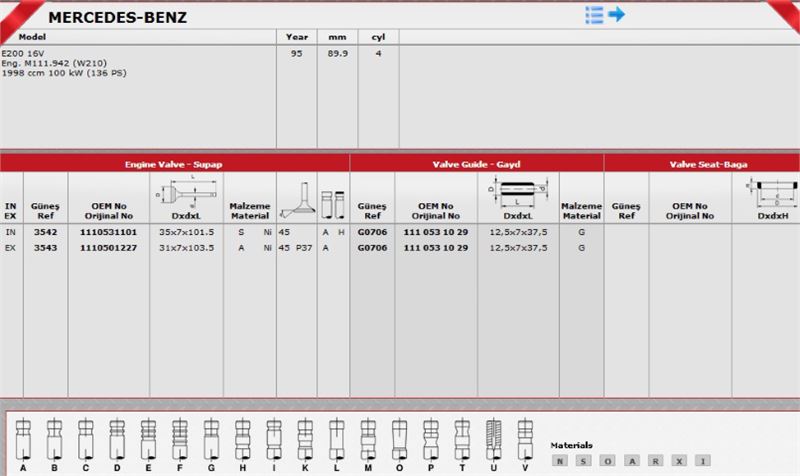Open the list view icon
Screen dimensions: 800x476
click(x=594, y=15)
